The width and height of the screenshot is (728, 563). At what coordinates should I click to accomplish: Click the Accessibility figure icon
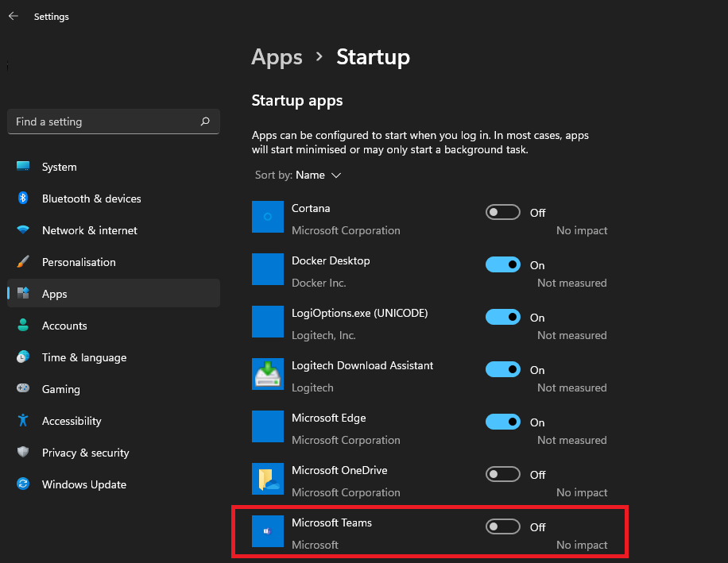[23, 420]
